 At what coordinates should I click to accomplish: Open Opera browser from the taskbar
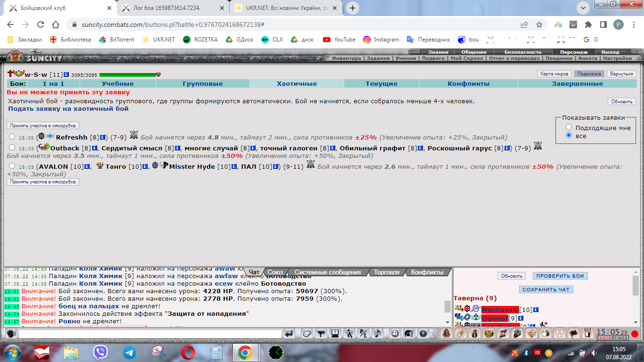[x=188, y=352]
